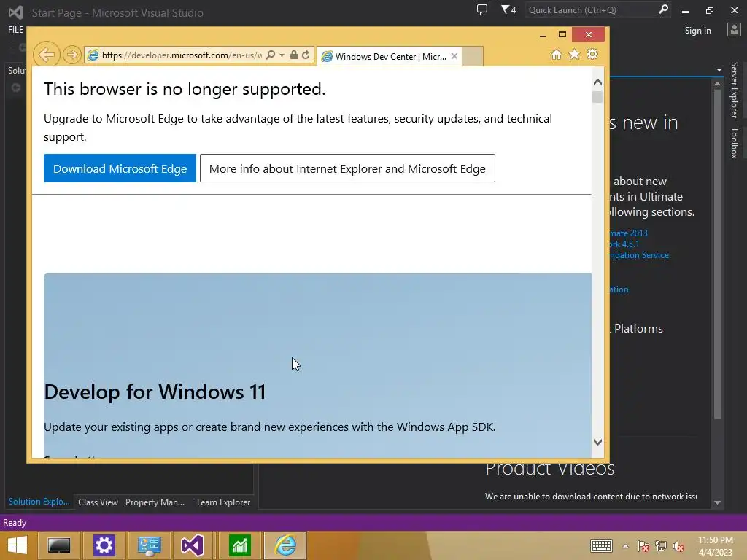Open a new blank browser tab
The height and width of the screenshot is (560, 747).
click(x=473, y=56)
